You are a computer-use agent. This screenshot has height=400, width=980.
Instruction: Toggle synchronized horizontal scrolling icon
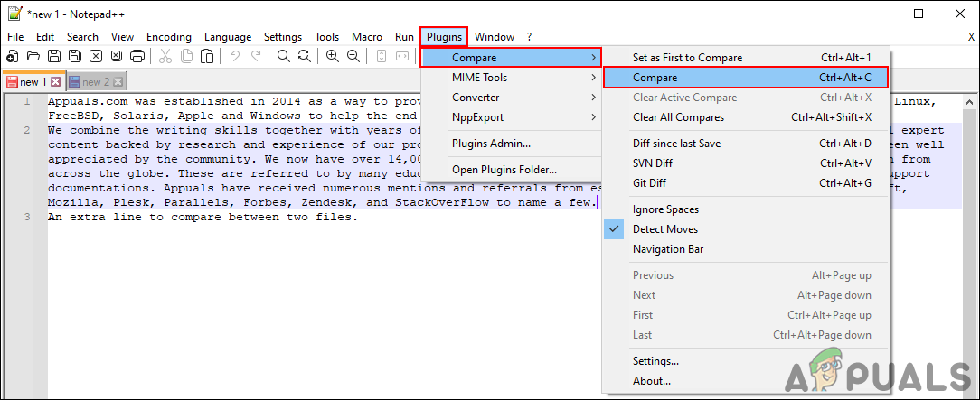402,57
